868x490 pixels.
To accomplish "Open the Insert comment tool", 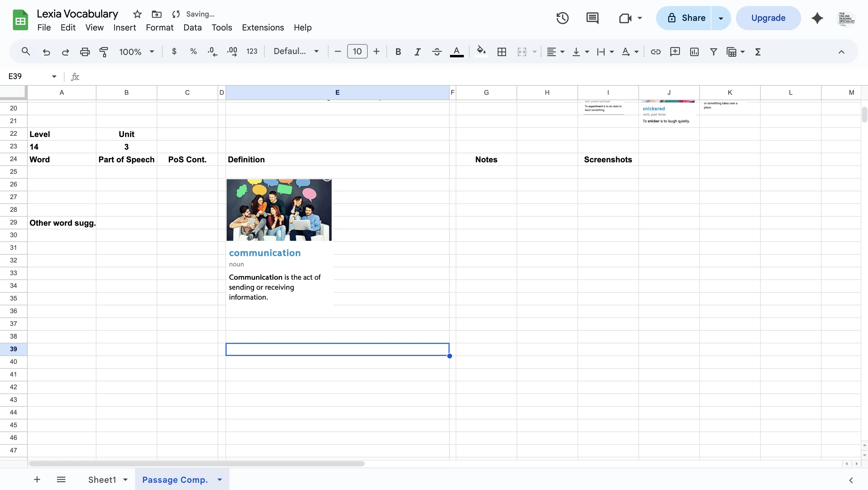I will pos(675,52).
